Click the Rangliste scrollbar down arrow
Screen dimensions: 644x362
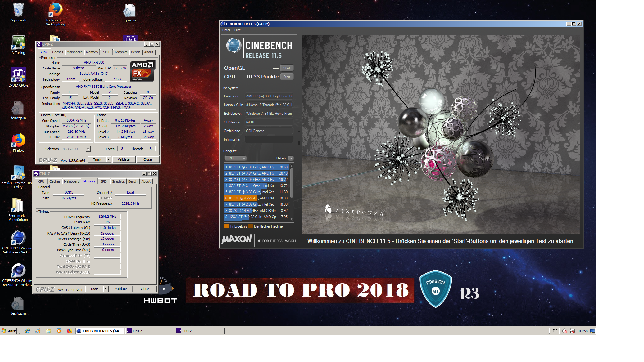coord(292,219)
